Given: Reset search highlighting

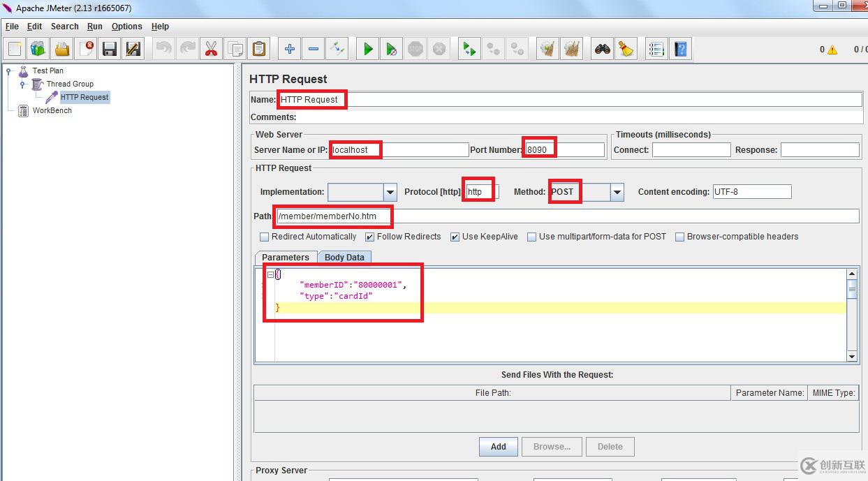Looking at the screenshot, I should click(626, 49).
